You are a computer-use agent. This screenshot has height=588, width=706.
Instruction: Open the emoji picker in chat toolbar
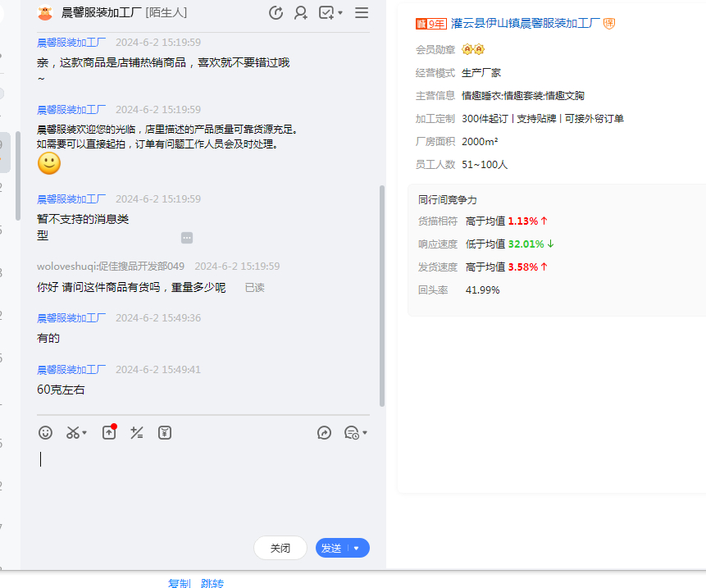tap(46, 432)
